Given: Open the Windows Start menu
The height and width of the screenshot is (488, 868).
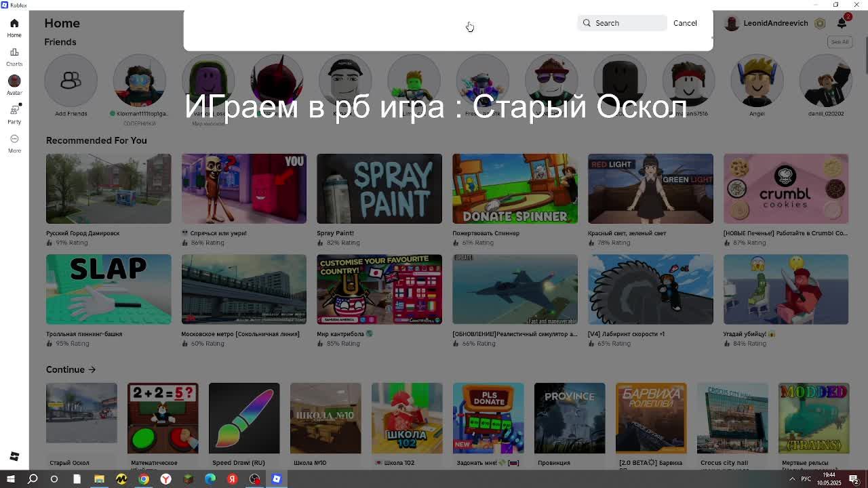Looking at the screenshot, I should [10, 479].
